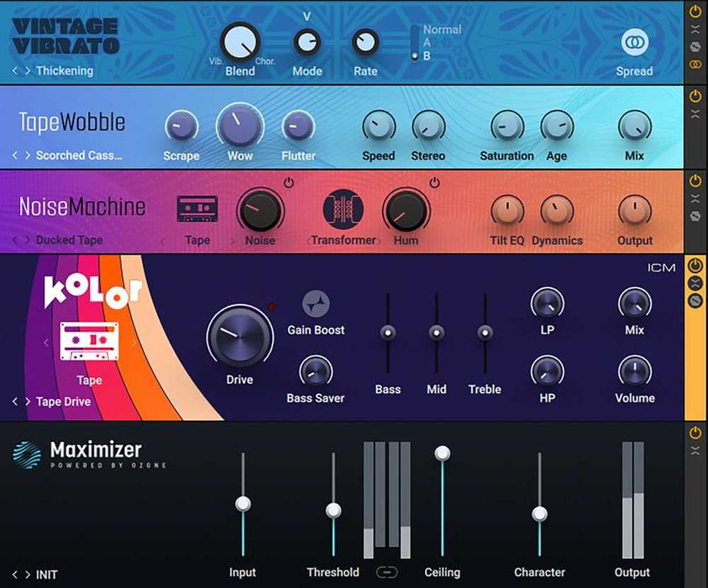Toggle the NoiseMachine power button
The height and width of the screenshot is (588, 708).
tap(695, 181)
